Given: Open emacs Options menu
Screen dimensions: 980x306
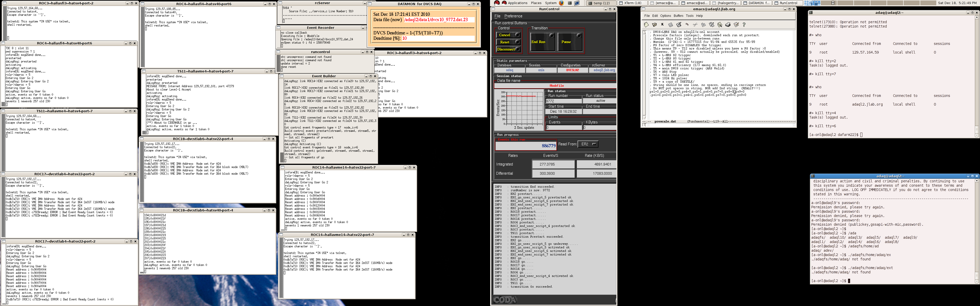Looking at the screenshot, I should 665,16.
